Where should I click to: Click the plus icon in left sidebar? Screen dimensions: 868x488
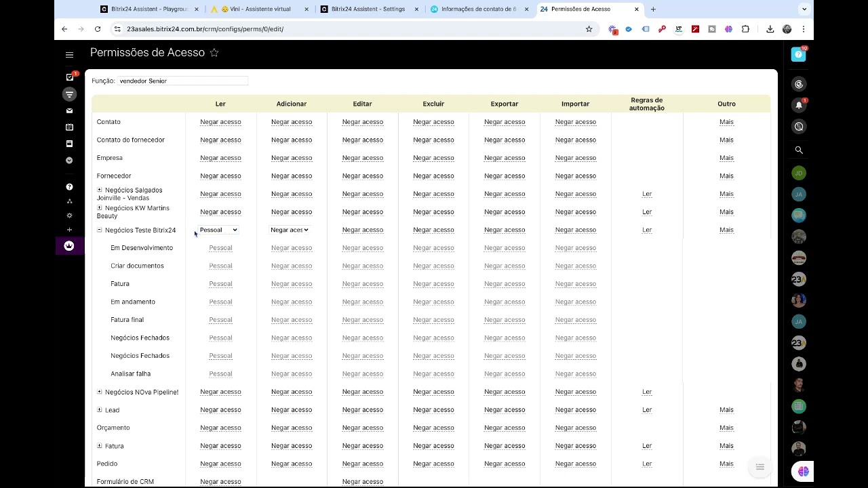tap(69, 230)
